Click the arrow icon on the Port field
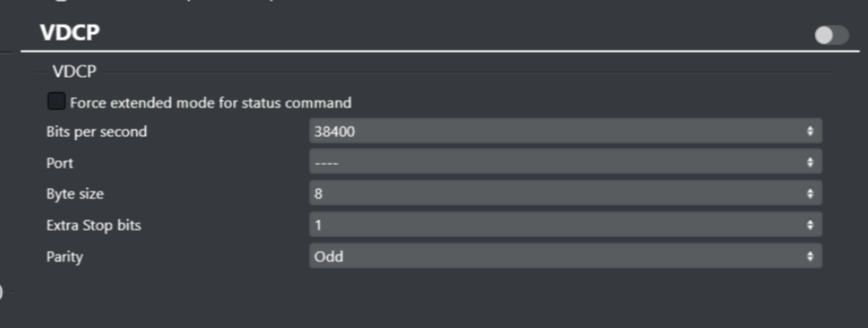Viewport: 868px width, 328px height. tap(810, 162)
